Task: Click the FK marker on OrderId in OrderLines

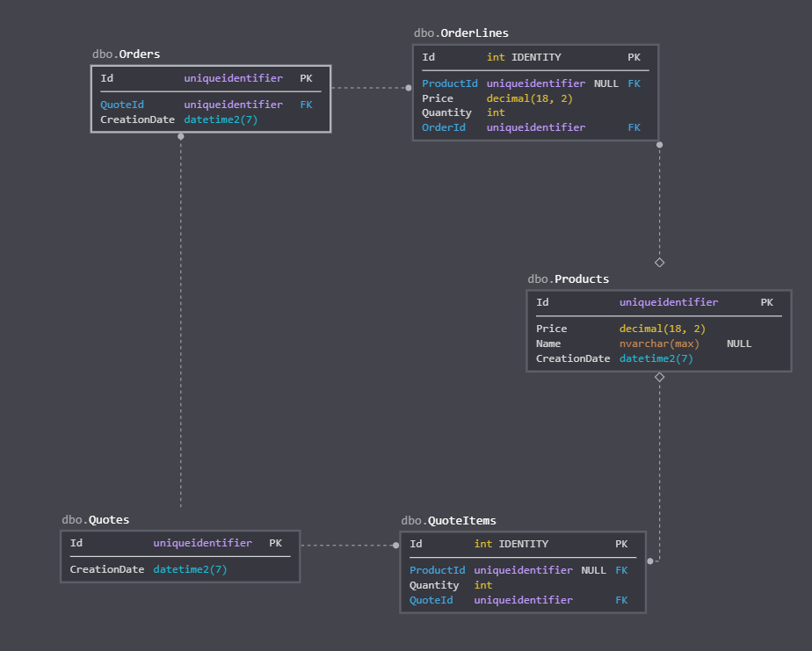Action: pos(634,127)
